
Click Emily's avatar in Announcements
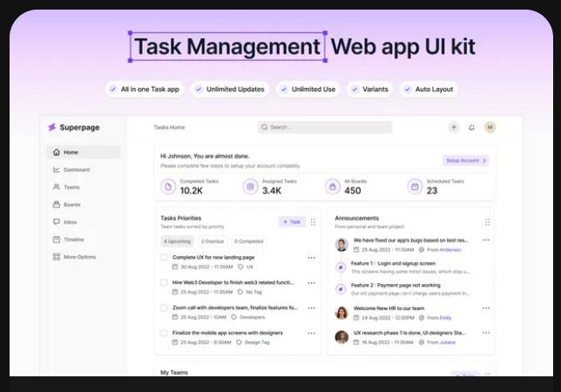[x=341, y=313]
